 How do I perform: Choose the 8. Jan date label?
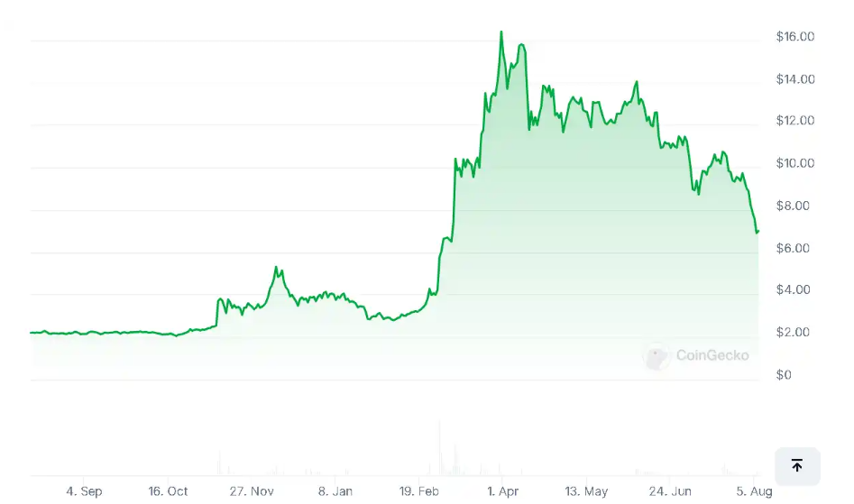click(335, 491)
